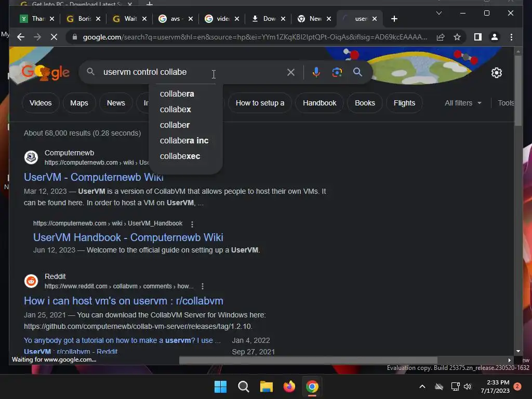Open 'How i can host vm's' result
Image resolution: width=532 pixels, height=399 pixels.
pyautogui.click(x=124, y=301)
